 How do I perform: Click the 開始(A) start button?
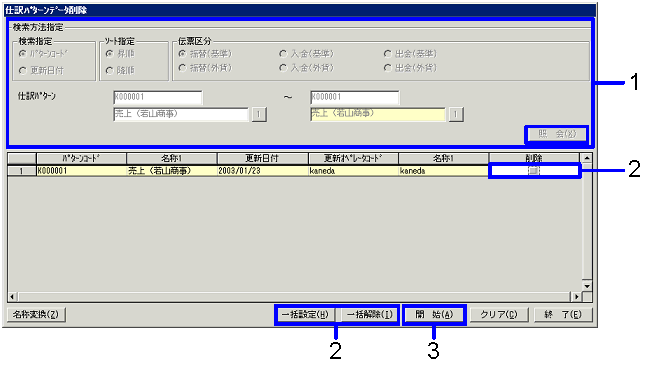click(434, 314)
